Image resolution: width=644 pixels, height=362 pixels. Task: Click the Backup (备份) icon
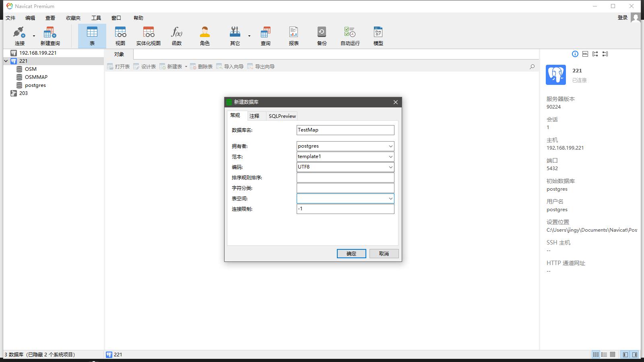point(322,36)
